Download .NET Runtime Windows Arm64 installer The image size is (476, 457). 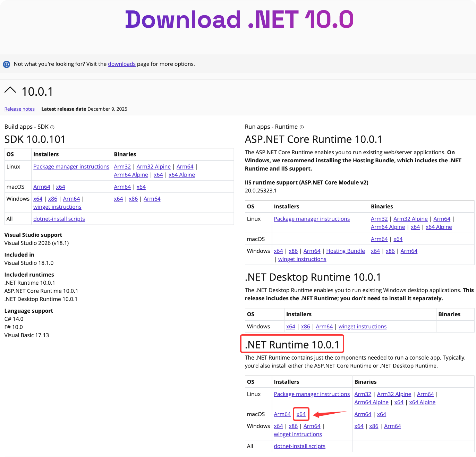[x=312, y=426]
